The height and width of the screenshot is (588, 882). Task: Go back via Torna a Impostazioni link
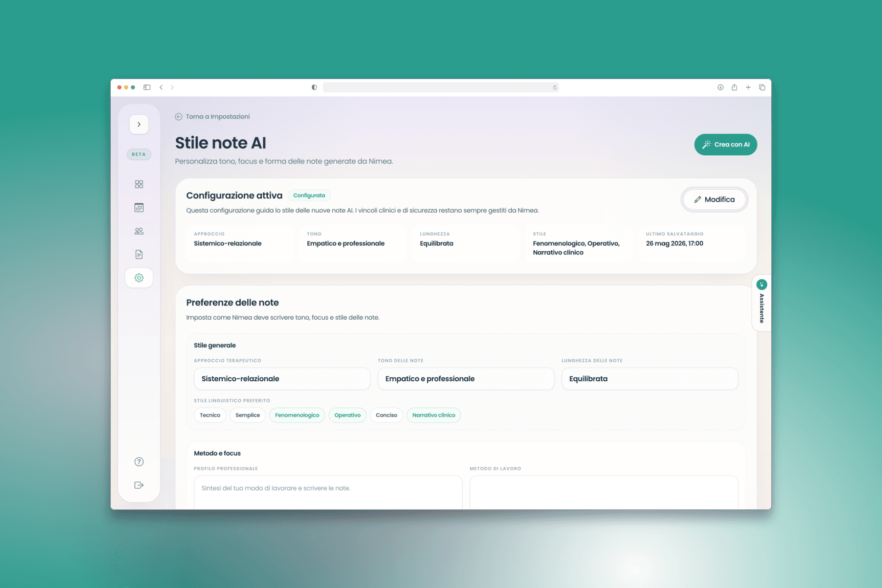212,117
